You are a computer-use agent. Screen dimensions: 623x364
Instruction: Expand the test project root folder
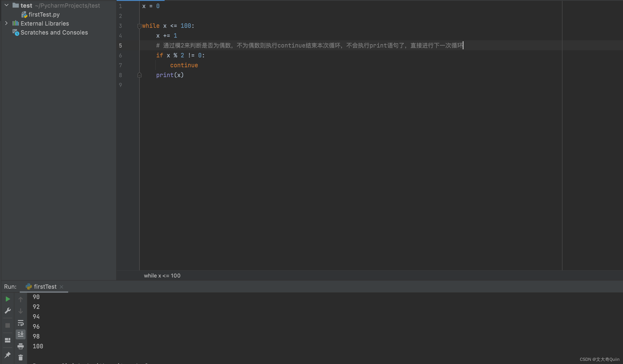click(6, 5)
